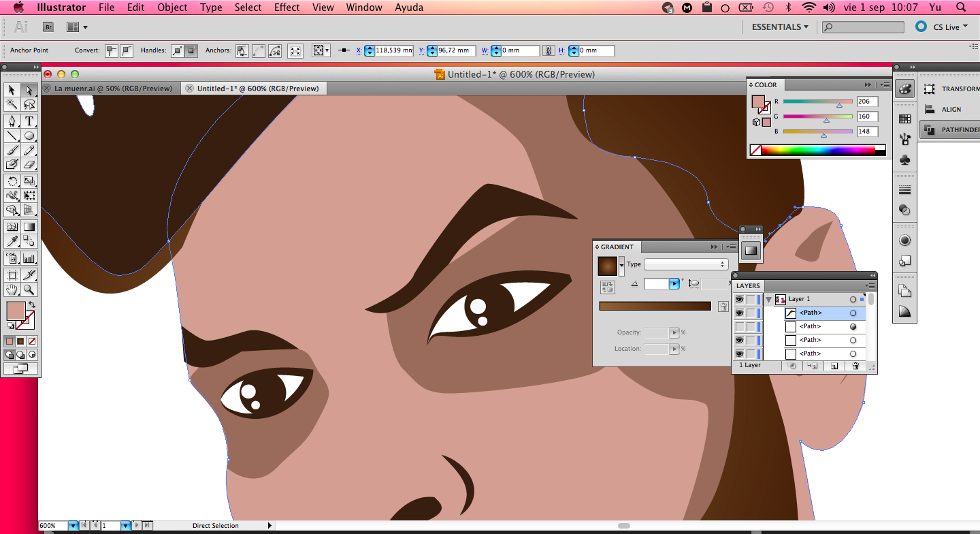Show the hidden second Path sublayer
This screenshot has width=980, height=534.
[x=739, y=327]
